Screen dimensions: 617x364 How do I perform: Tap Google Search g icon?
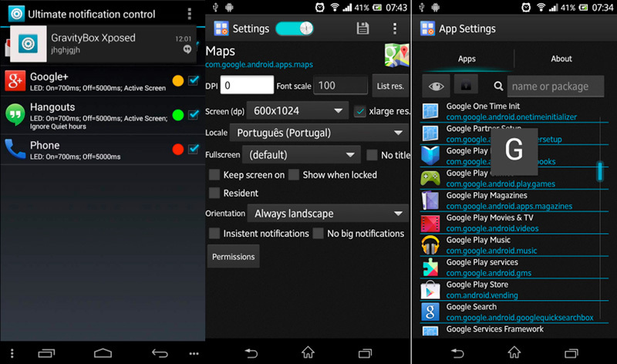tap(430, 312)
